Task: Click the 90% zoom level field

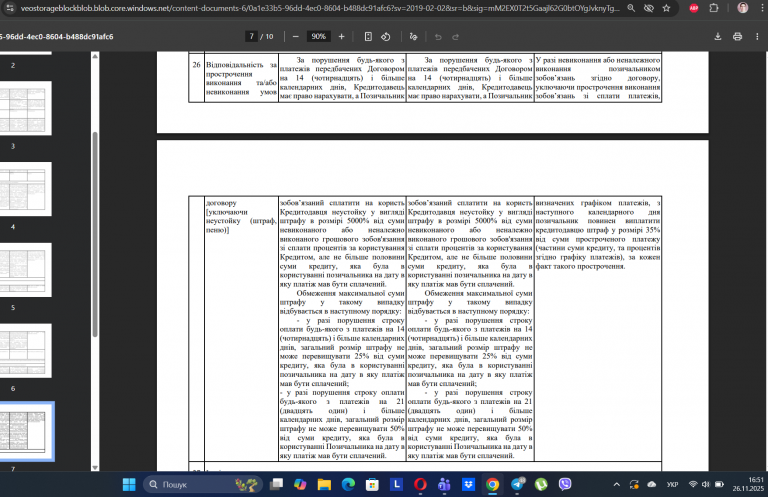Action: coord(318,37)
